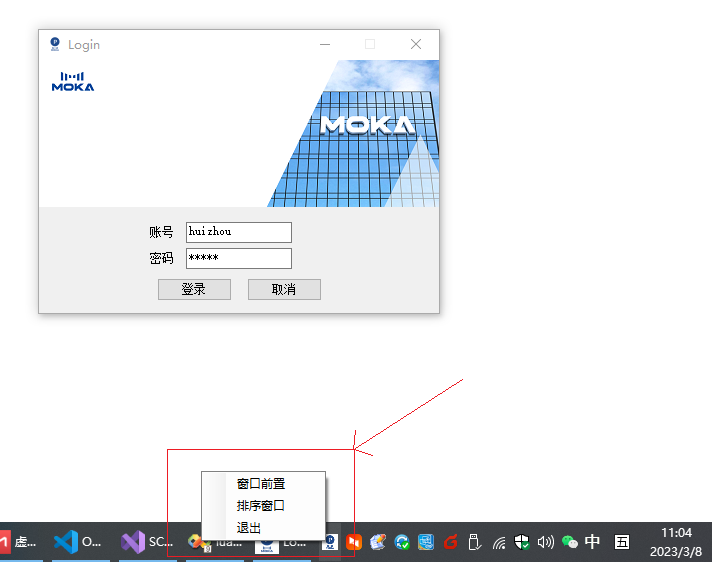This screenshot has width=712, height=562.
Task: Click the 取消 cancel button
Action: 284,289
